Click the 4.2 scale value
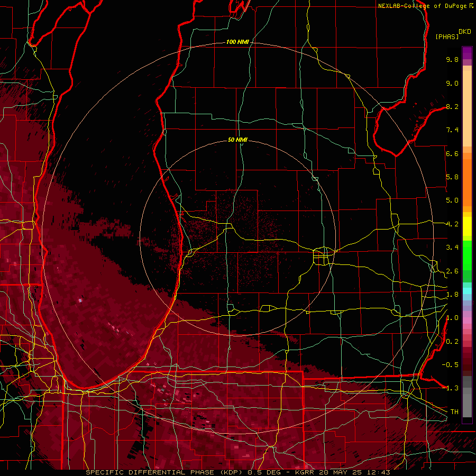 [452, 224]
